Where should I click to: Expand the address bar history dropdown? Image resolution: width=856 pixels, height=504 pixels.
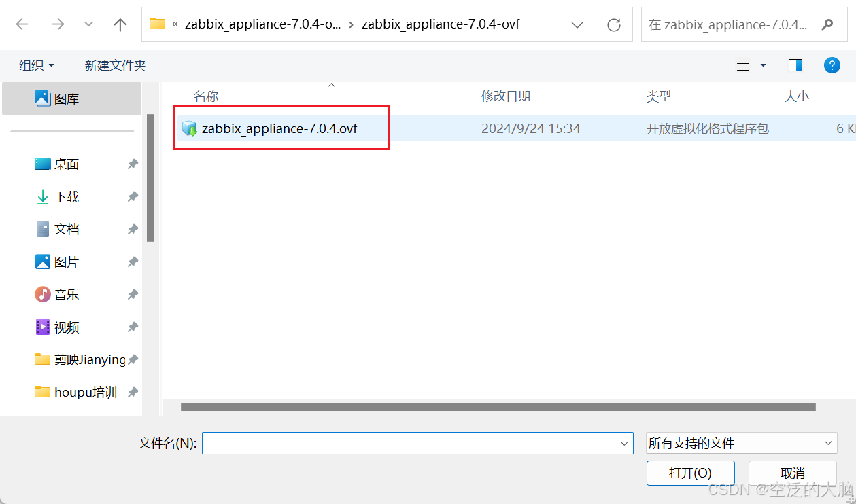pos(577,24)
